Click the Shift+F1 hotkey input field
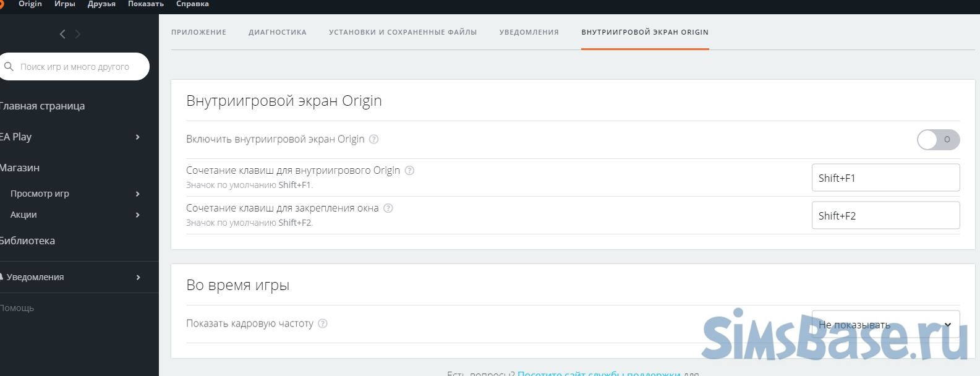This screenshot has width=980, height=376. 885,178
